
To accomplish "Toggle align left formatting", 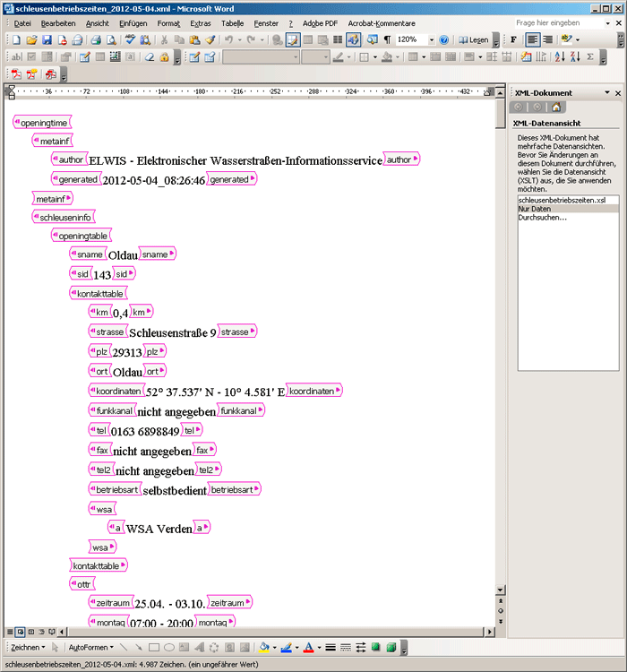I will [x=533, y=39].
